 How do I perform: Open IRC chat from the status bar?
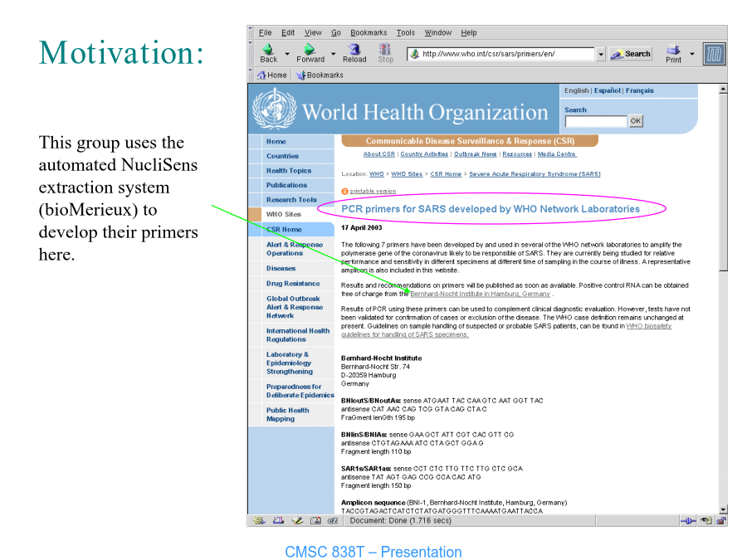pyautogui.click(x=333, y=520)
